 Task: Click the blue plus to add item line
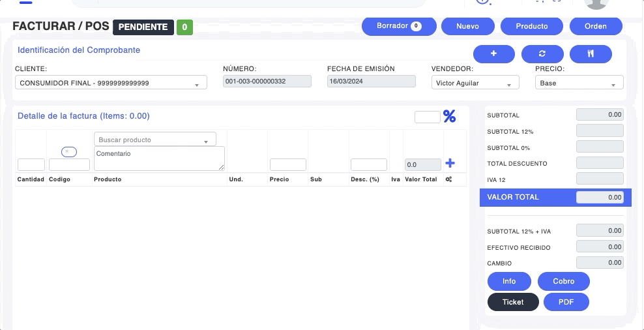click(450, 164)
